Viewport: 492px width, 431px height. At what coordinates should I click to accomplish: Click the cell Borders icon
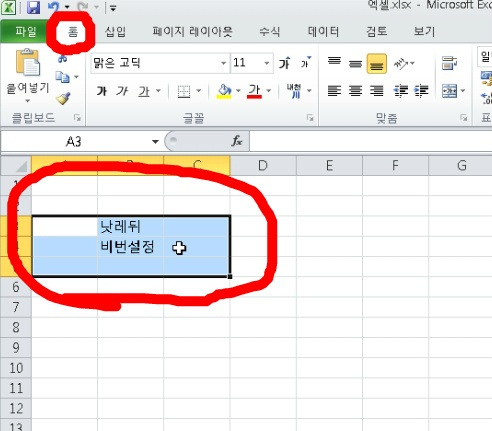point(184,91)
